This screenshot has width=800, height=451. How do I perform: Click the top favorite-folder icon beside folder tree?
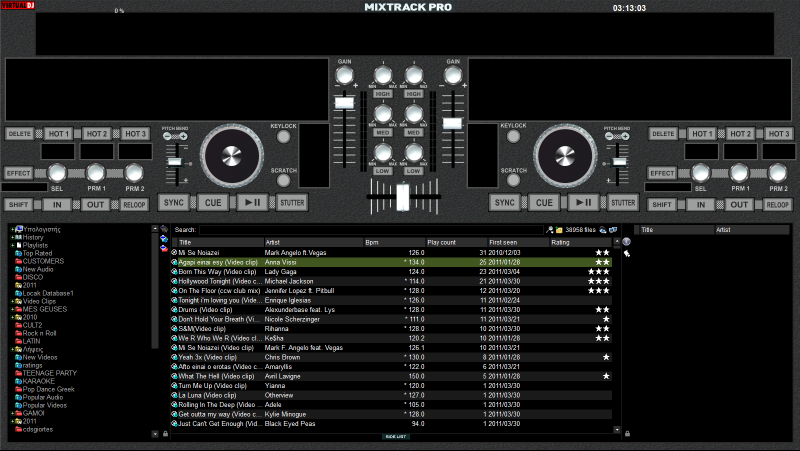pos(164,229)
